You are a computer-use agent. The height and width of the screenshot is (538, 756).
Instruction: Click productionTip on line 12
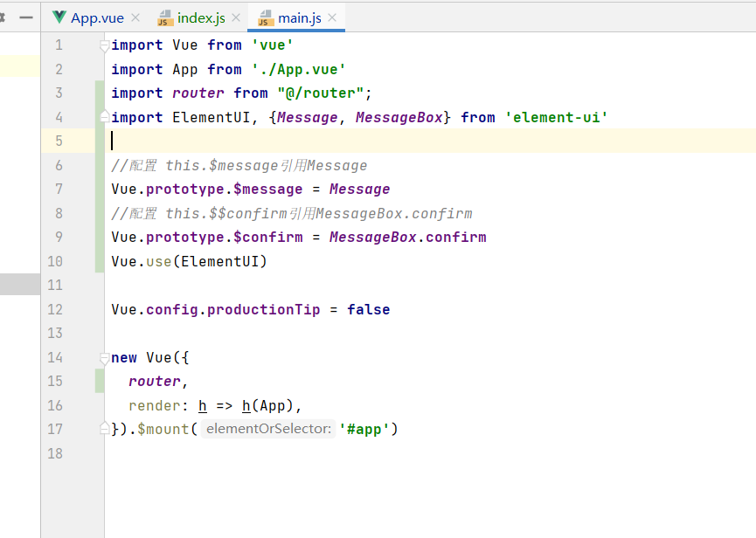(263, 310)
